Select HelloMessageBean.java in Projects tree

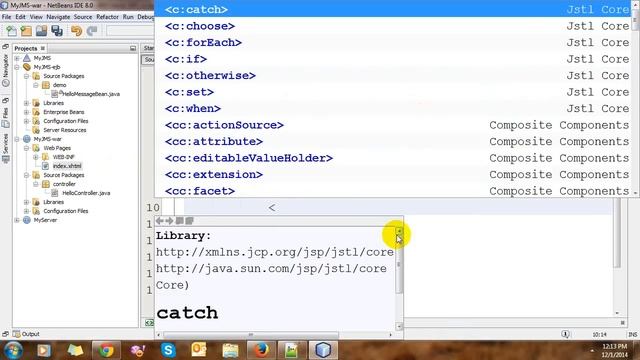click(x=91, y=94)
